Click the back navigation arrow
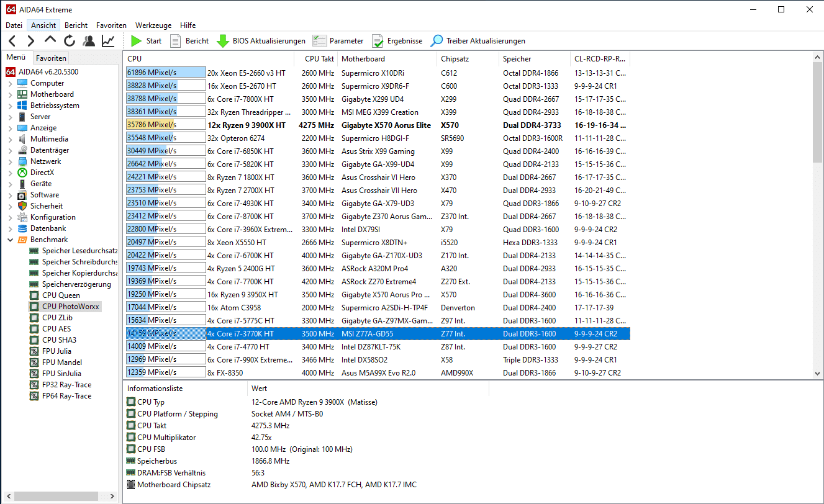Screen dimensions: 824x504 [x=12, y=41]
